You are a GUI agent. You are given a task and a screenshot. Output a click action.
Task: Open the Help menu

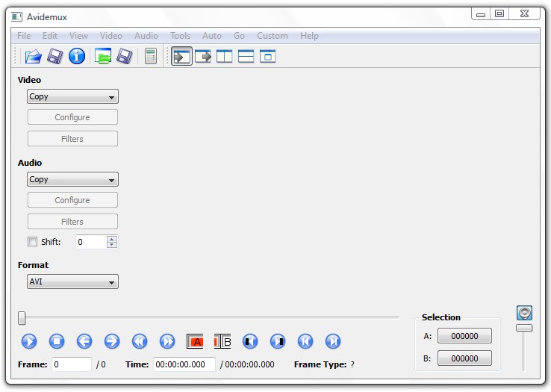coord(309,36)
